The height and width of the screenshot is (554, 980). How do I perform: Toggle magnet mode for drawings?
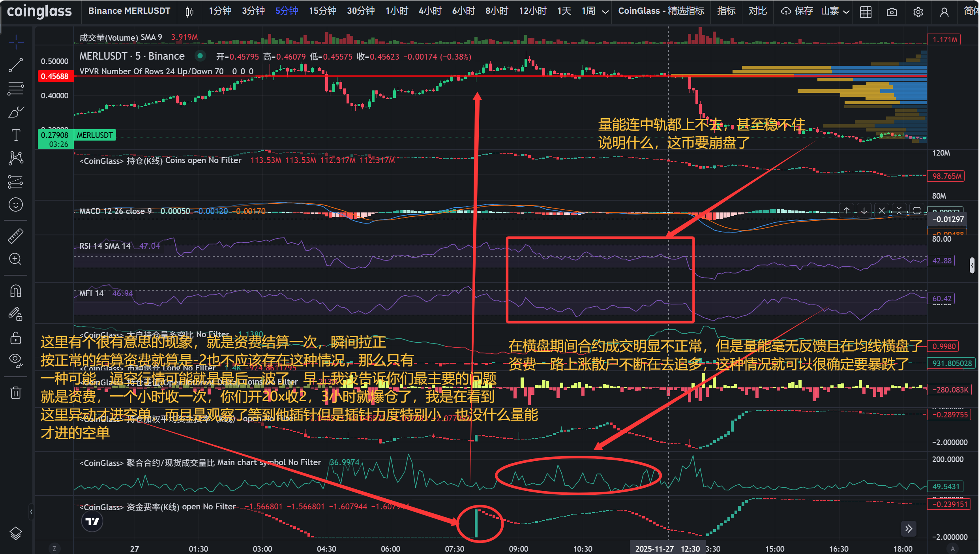point(16,291)
